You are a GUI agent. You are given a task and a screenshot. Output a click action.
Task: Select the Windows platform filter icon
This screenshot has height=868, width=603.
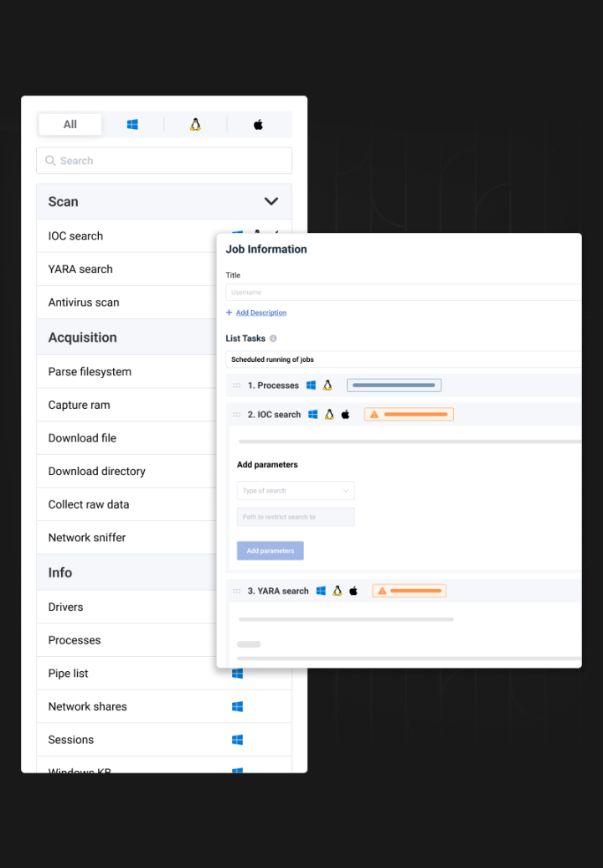pos(132,124)
